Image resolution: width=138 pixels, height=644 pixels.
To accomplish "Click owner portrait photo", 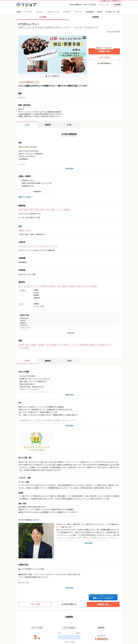I will coord(36,541).
